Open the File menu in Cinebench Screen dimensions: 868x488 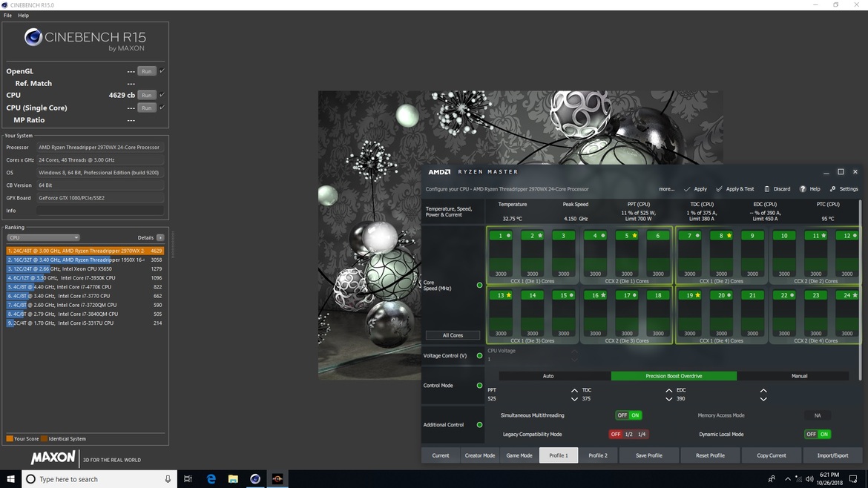[x=7, y=16]
